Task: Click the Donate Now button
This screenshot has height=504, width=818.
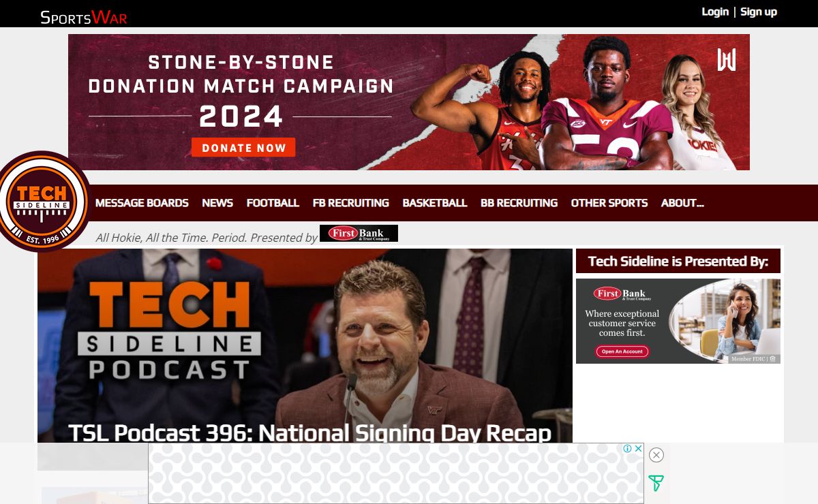Action: point(243,148)
